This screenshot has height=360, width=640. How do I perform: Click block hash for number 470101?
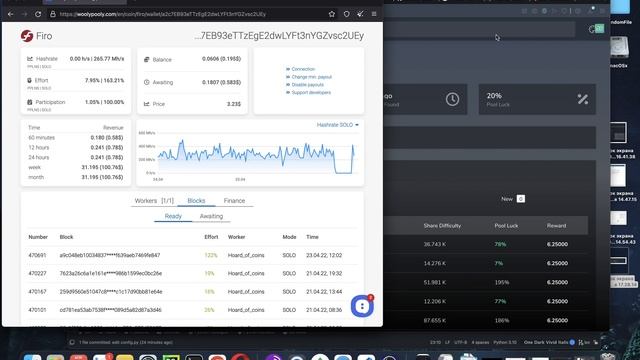(111, 310)
